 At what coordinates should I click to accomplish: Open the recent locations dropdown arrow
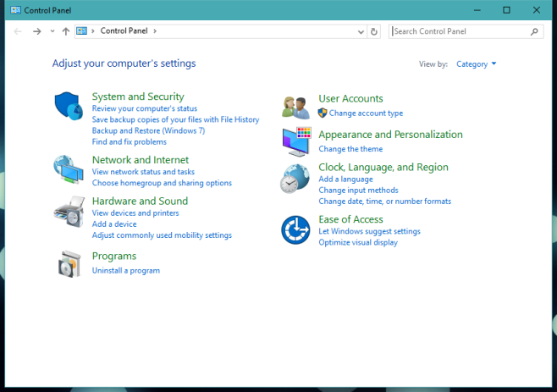point(52,31)
